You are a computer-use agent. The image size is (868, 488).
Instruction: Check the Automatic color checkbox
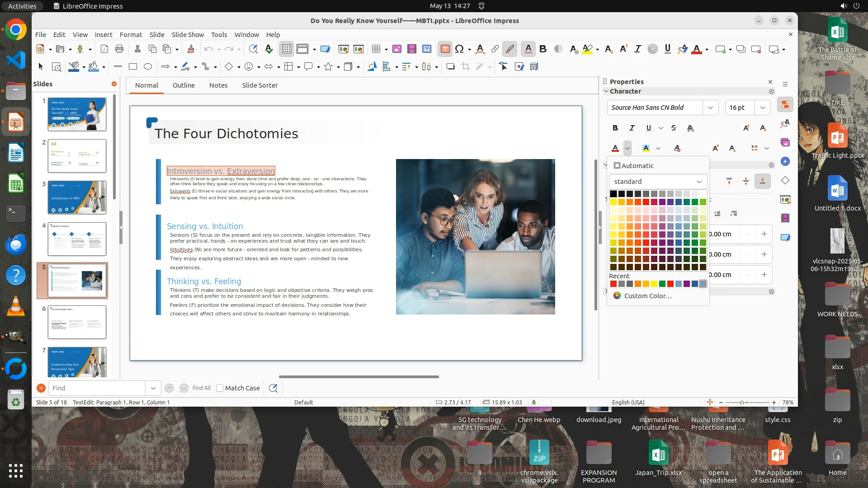click(x=617, y=165)
